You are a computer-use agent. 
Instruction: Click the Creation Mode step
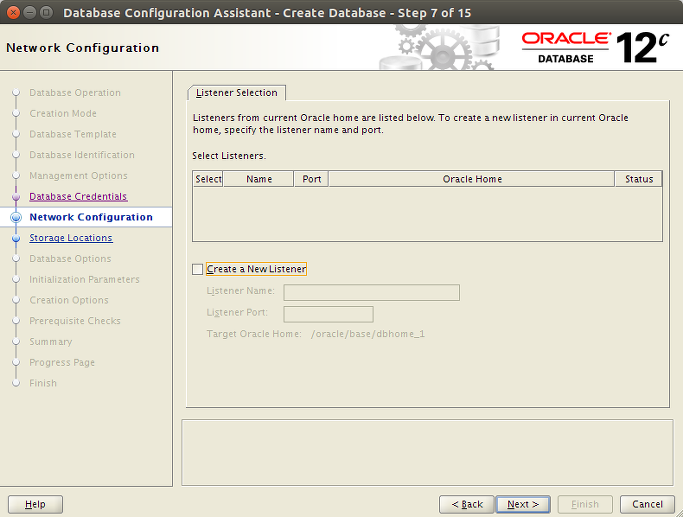(x=63, y=113)
